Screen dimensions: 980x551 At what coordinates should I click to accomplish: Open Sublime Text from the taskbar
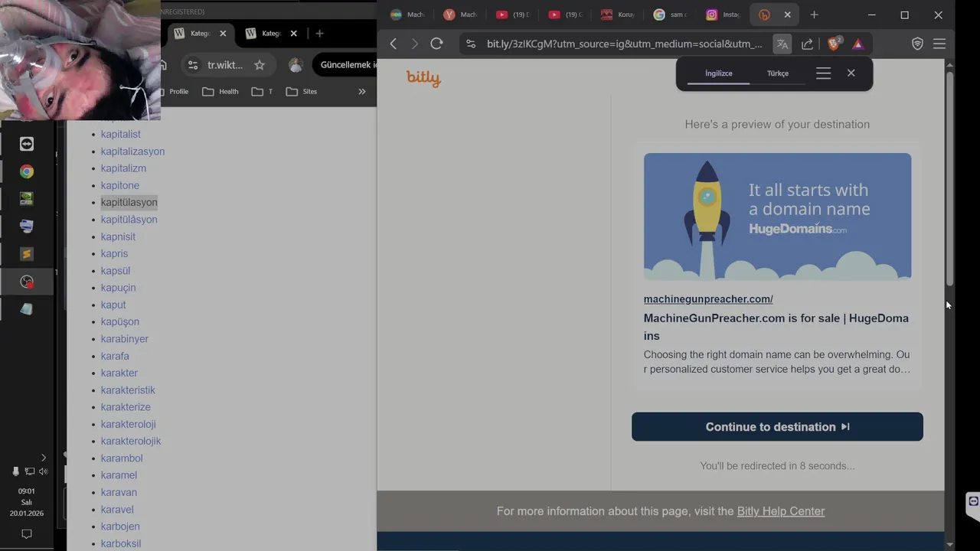[27, 254]
